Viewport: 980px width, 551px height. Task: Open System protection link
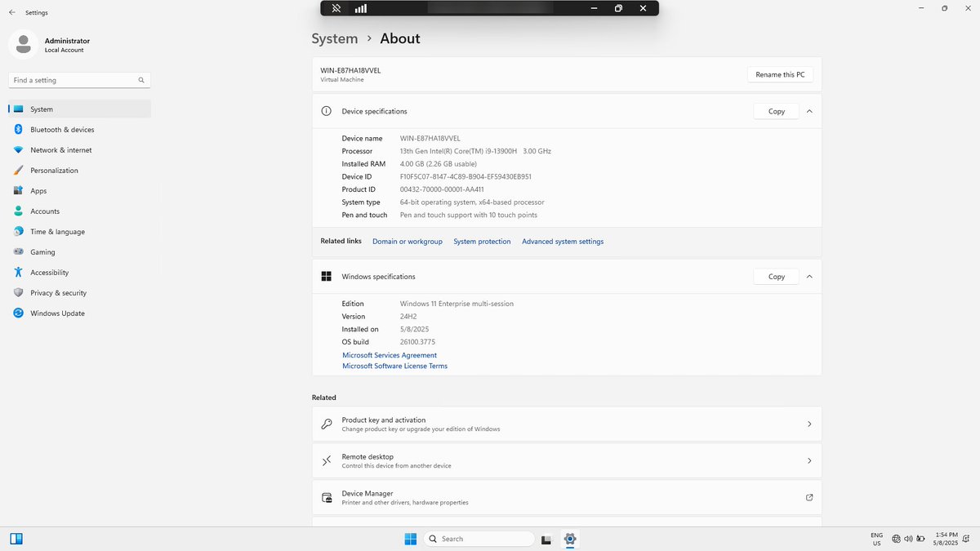(x=482, y=242)
